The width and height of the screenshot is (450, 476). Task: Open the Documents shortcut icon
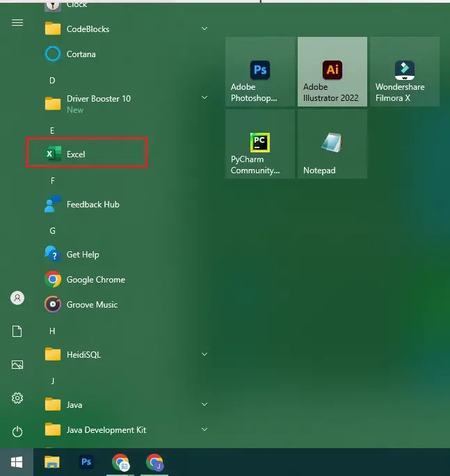coord(17,331)
